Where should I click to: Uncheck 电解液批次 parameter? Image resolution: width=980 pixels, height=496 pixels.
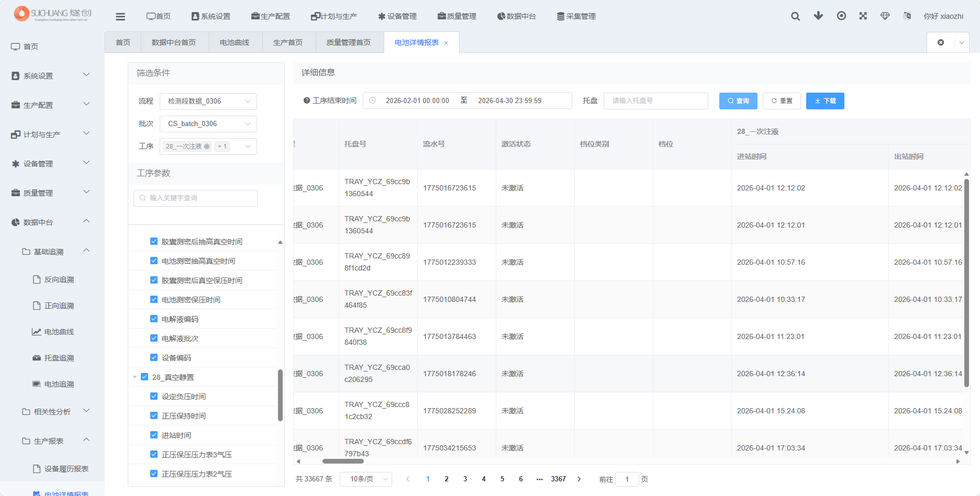[154, 338]
